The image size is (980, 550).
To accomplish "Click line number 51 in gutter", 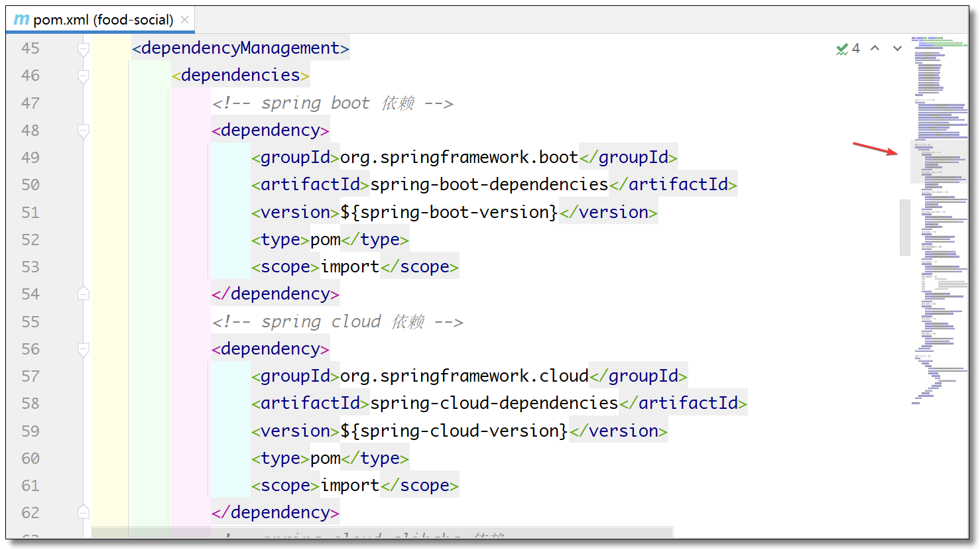I will [x=31, y=213].
